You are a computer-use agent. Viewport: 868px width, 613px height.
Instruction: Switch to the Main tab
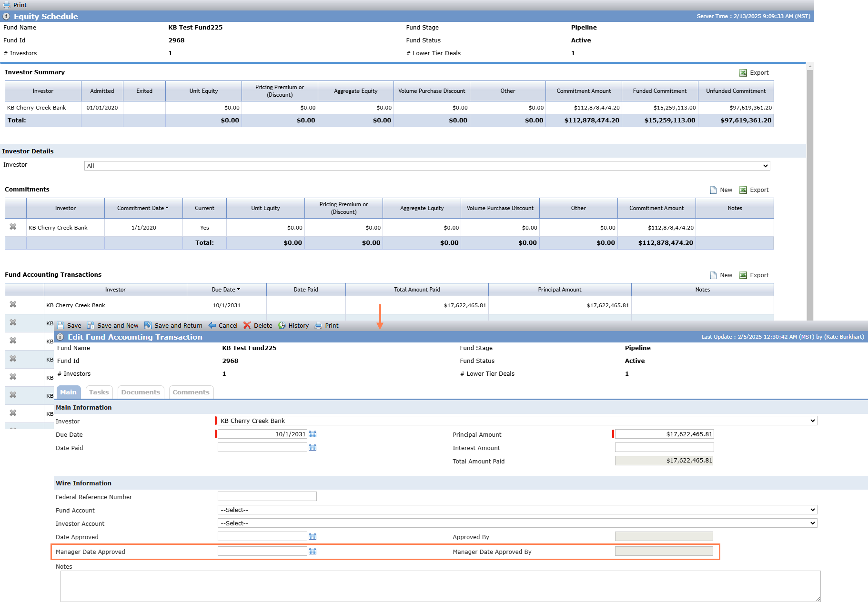tap(68, 392)
